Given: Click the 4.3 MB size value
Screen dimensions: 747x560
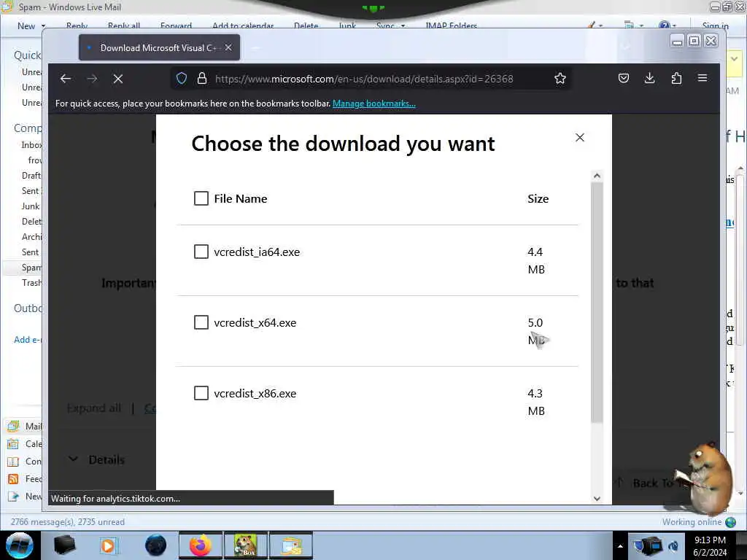Looking at the screenshot, I should (x=536, y=402).
